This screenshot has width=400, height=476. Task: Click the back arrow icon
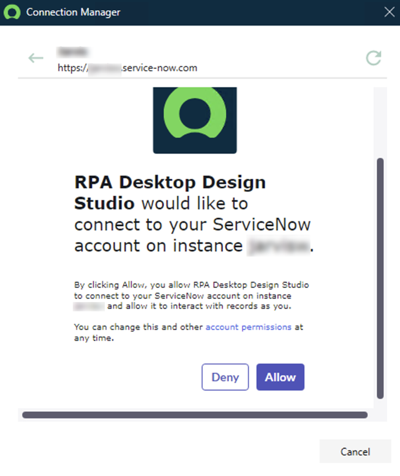coord(36,58)
